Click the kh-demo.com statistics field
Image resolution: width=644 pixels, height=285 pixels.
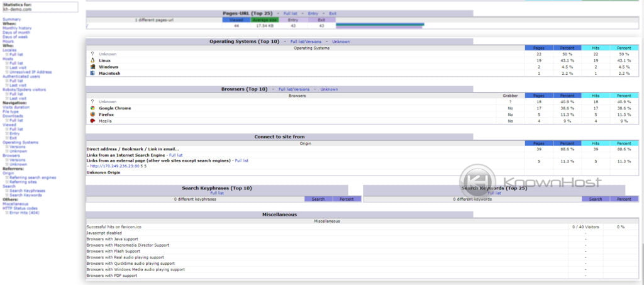pos(40,7)
